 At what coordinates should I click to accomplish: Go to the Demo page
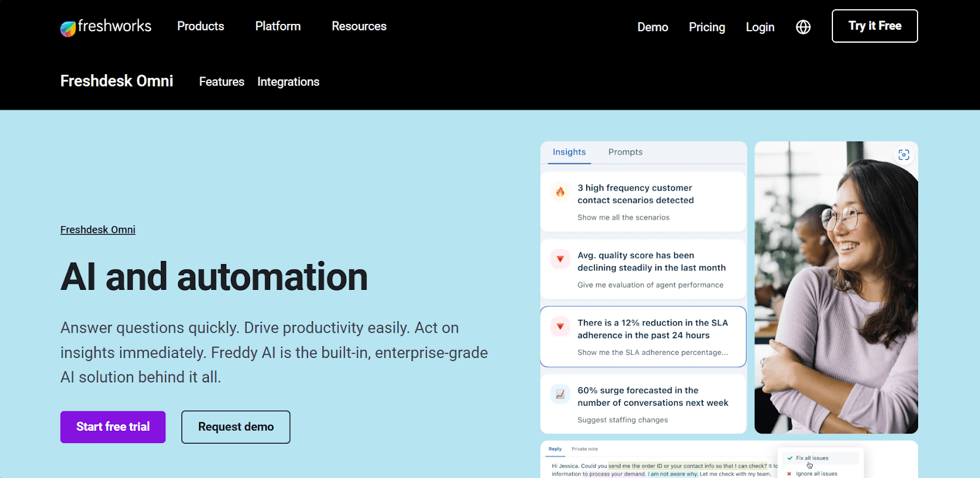652,27
